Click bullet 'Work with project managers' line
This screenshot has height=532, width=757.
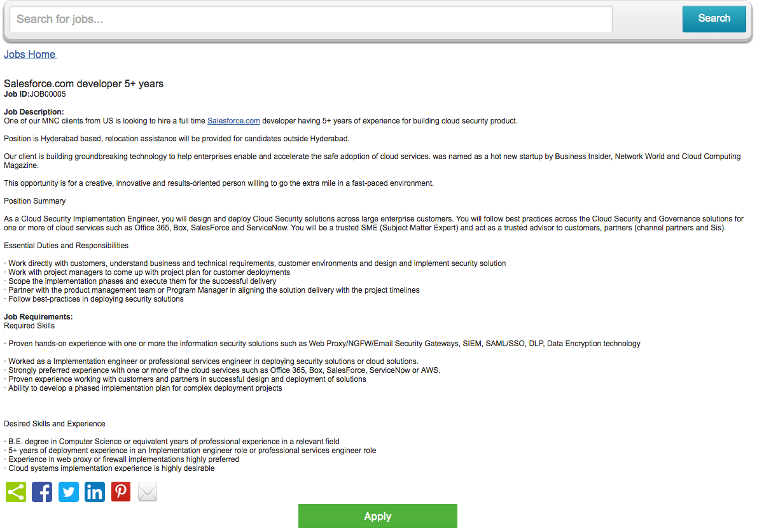pyautogui.click(x=147, y=272)
